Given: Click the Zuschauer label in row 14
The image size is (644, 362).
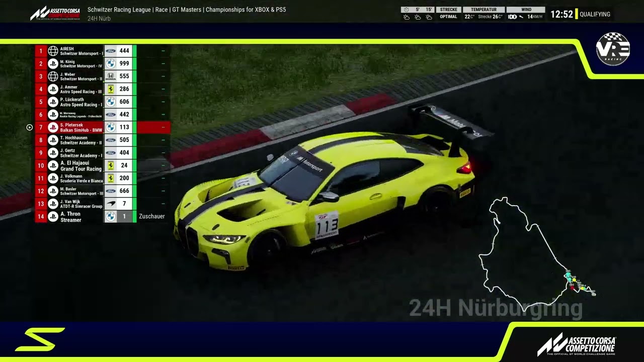Looking at the screenshot, I should point(152,216).
